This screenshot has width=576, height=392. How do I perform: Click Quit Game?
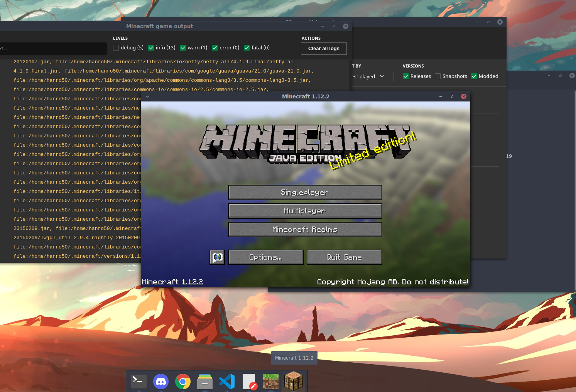(345, 257)
